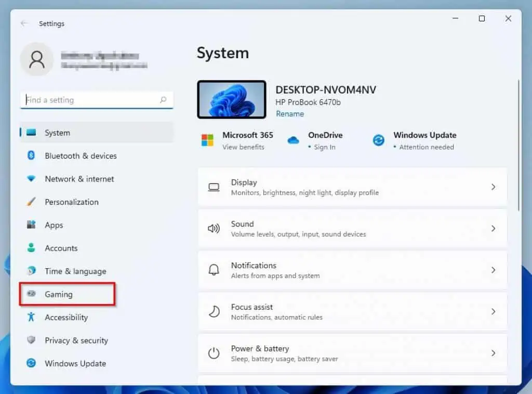Viewport: 532px width, 394px height.
Task: Click the Microsoft 365 logo icon
Action: (x=207, y=140)
